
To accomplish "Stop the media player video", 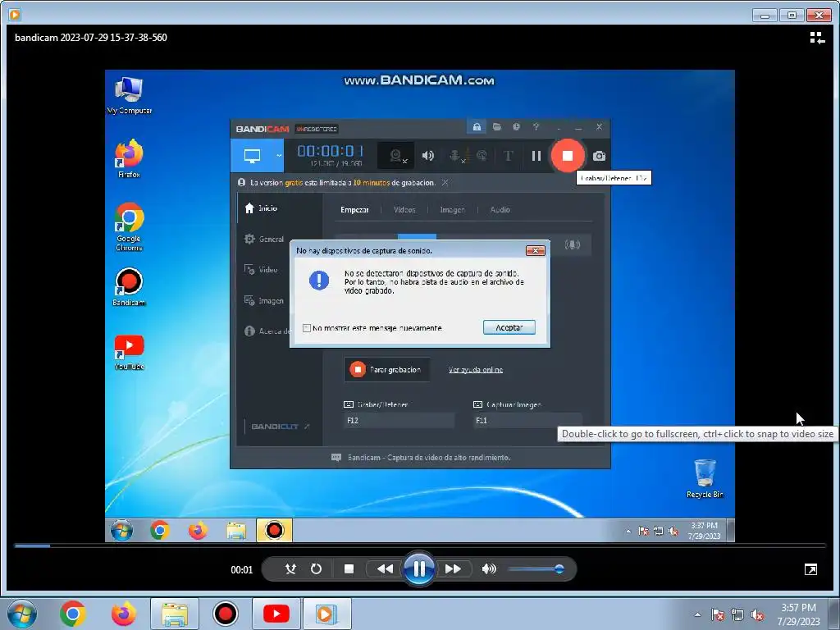I will [x=349, y=569].
